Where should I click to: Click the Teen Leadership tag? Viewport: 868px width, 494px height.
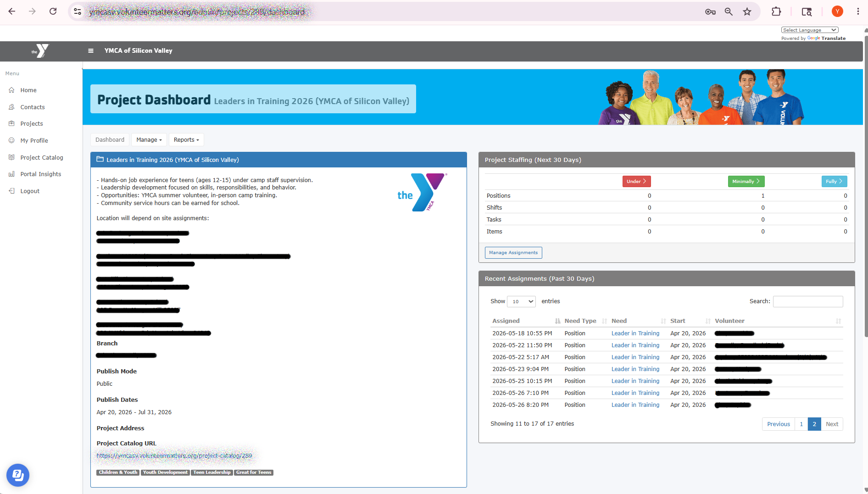click(212, 472)
